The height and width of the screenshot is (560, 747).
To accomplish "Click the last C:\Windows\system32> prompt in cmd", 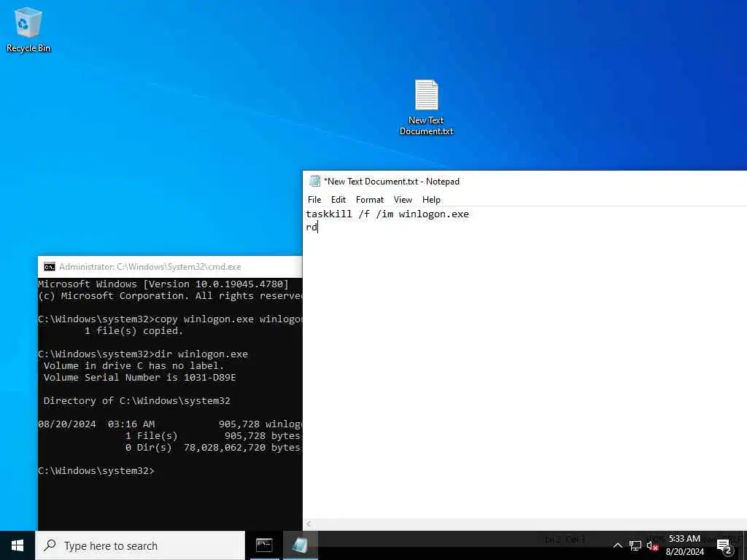I will 96,471.
